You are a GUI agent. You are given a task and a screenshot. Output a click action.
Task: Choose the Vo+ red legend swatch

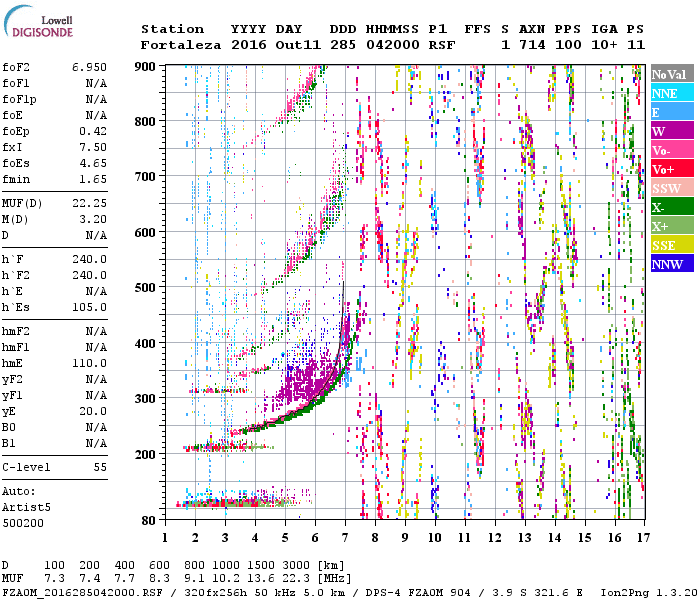[x=668, y=169]
